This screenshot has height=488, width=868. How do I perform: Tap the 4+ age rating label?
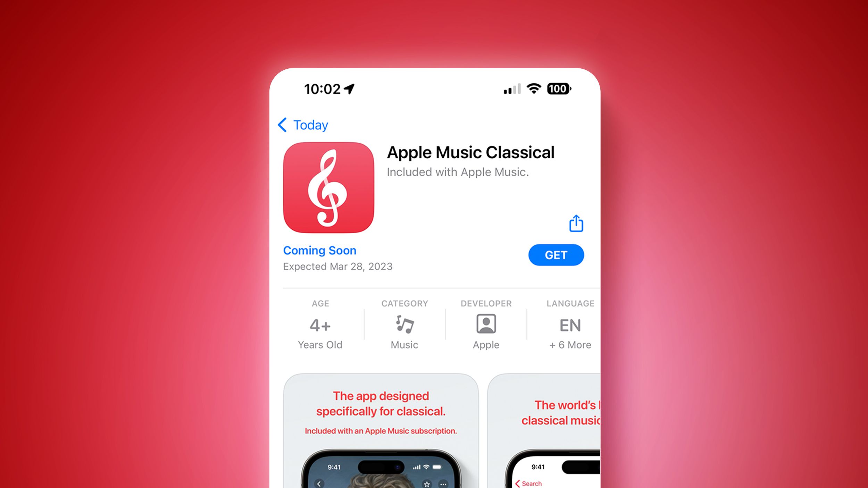320,325
